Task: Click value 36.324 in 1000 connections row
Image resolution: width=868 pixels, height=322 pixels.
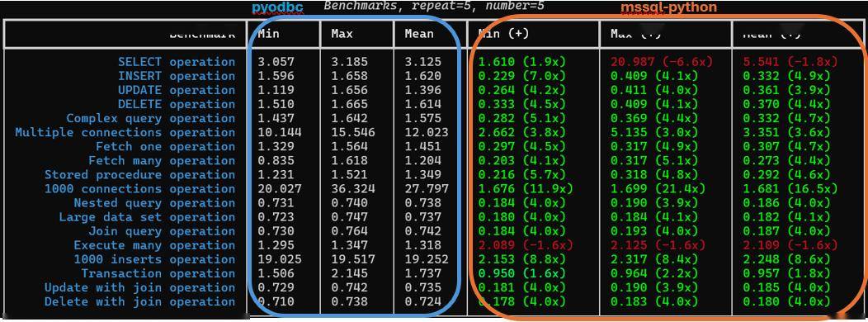Action: point(353,189)
